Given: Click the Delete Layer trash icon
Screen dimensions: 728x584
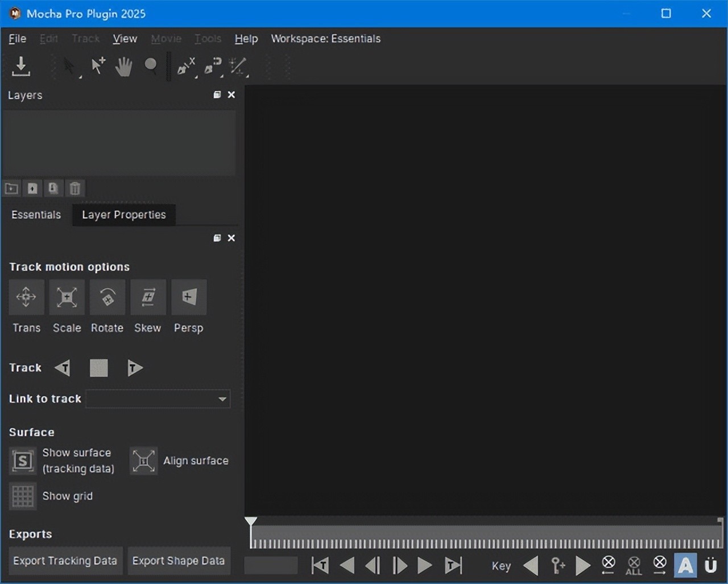Looking at the screenshot, I should (x=75, y=188).
